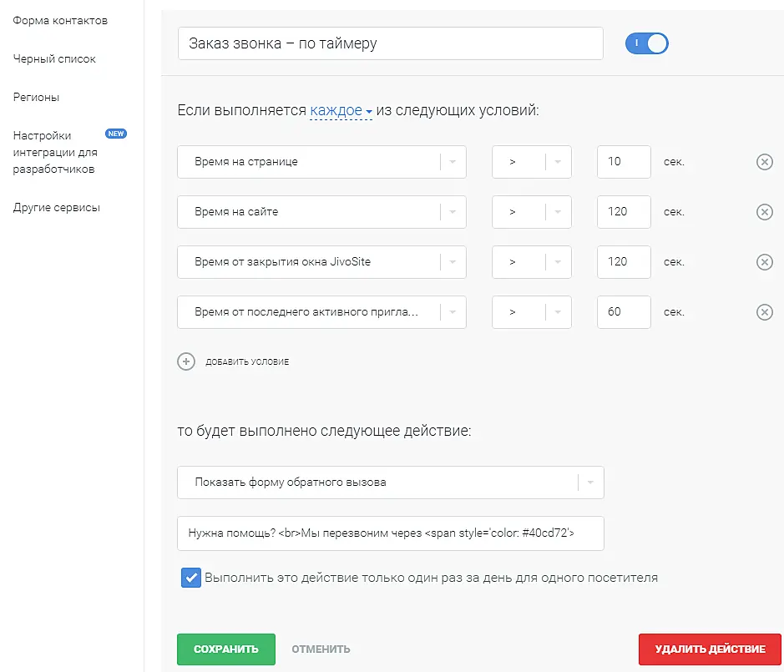Delete the last active invitation condition
The height and width of the screenshot is (672, 784).
764,312
